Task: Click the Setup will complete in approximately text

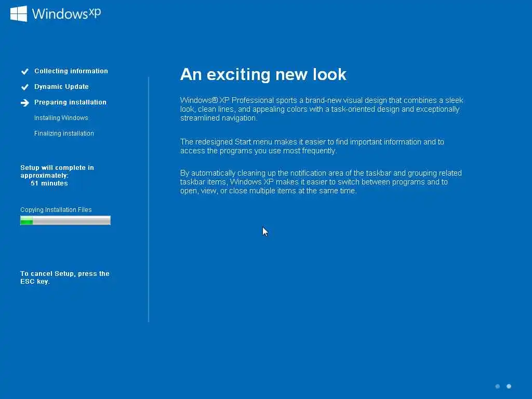Action: point(57,171)
